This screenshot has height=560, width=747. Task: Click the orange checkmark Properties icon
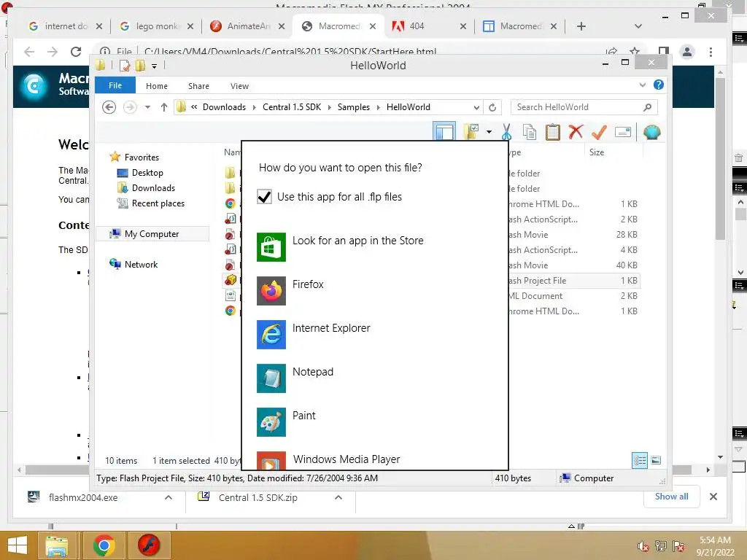(x=599, y=132)
